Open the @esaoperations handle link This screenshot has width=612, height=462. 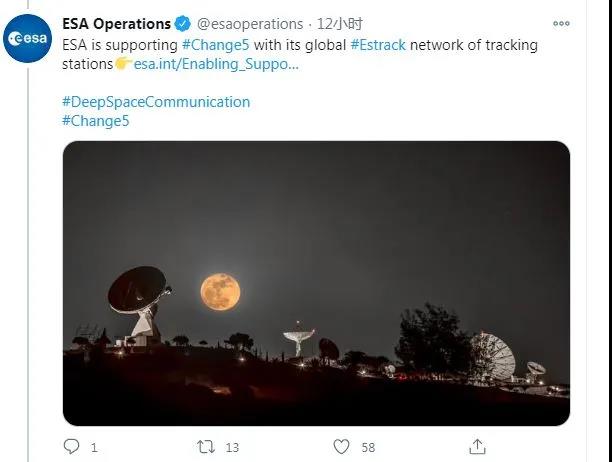pyautogui.click(x=248, y=23)
